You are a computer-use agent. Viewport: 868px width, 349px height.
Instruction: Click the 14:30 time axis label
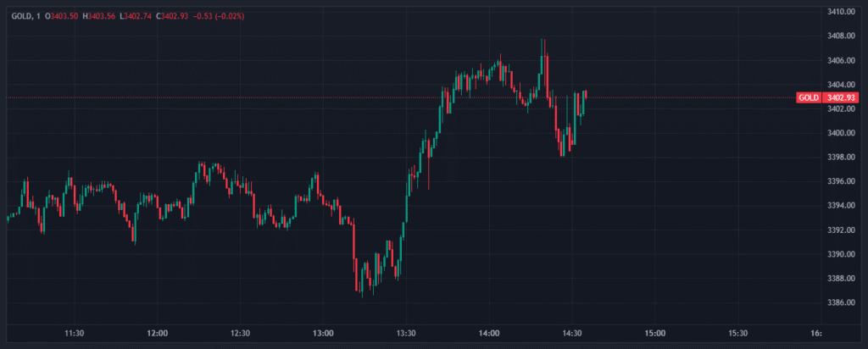click(x=572, y=334)
